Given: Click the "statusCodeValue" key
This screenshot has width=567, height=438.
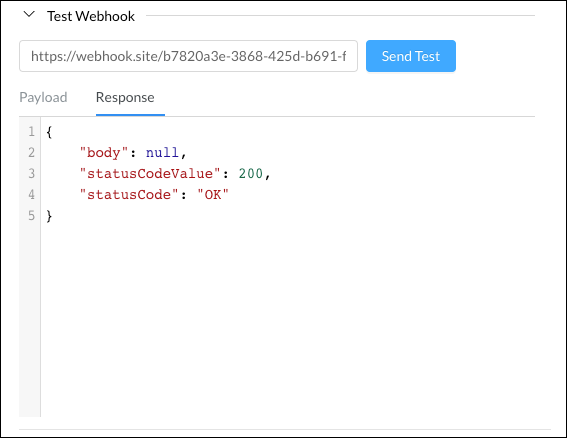Looking at the screenshot, I should coord(150,174).
